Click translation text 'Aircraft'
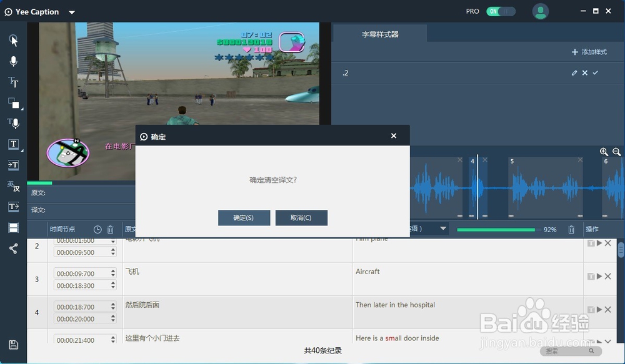The height and width of the screenshot is (364, 625). click(x=367, y=272)
